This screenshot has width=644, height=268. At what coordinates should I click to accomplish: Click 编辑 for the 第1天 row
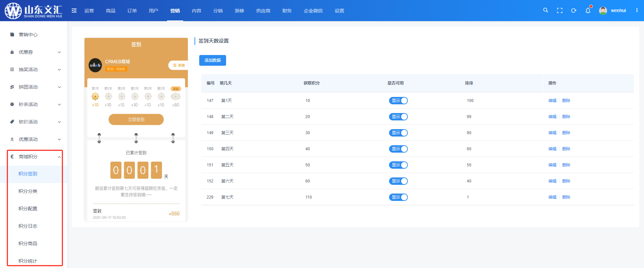552,101
